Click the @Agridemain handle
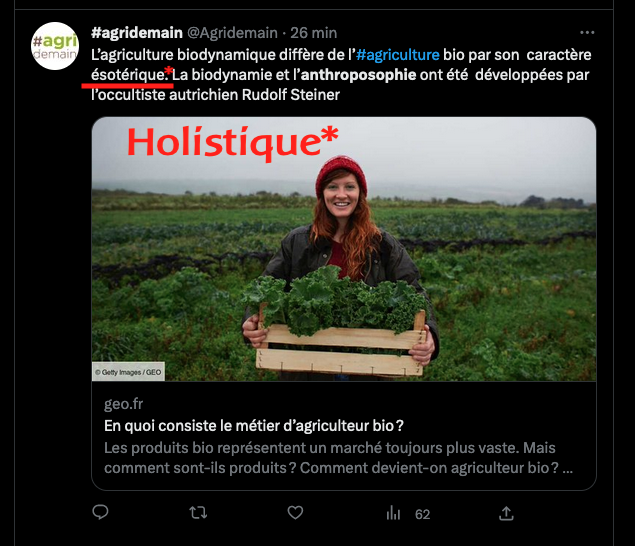635x546 pixels. [232, 33]
